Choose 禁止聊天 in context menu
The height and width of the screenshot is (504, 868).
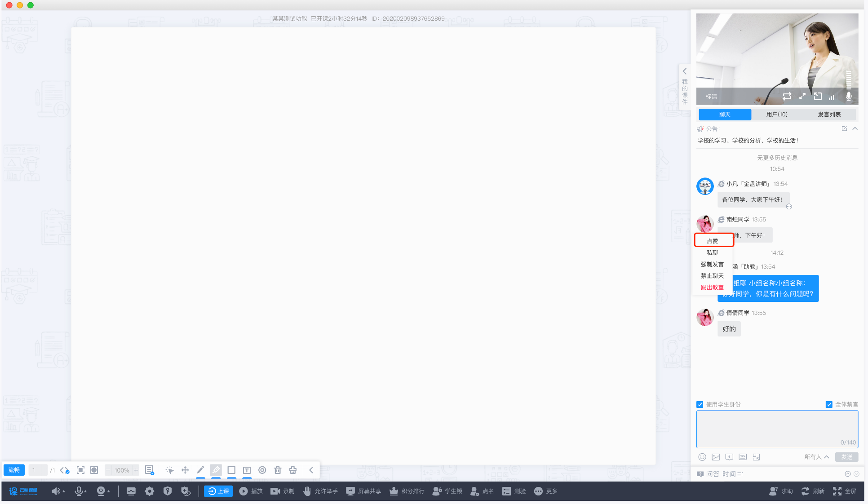pyautogui.click(x=713, y=276)
